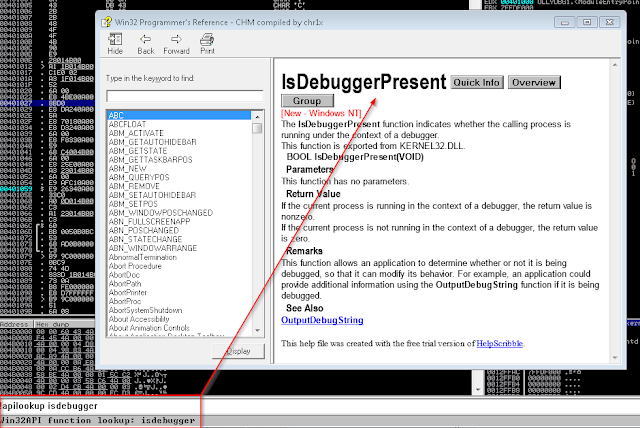Select ABM_GETSTATE entry
Image resolution: width=640 pixels, height=428 pixels.
(x=138, y=151)
